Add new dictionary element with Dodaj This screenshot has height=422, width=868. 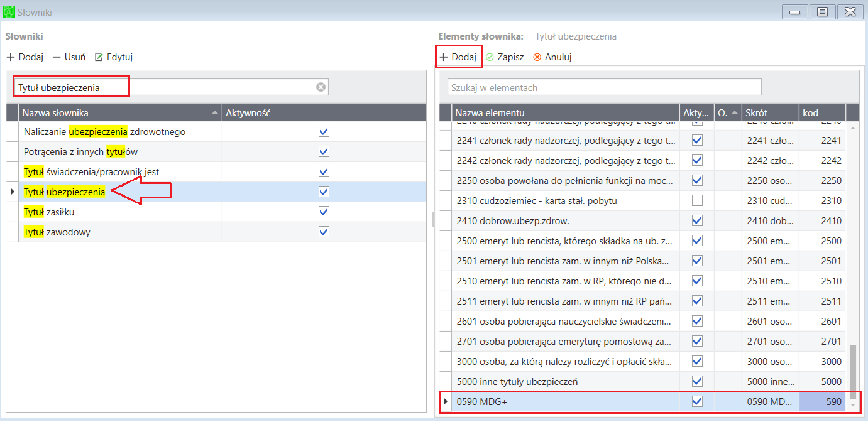458,57
